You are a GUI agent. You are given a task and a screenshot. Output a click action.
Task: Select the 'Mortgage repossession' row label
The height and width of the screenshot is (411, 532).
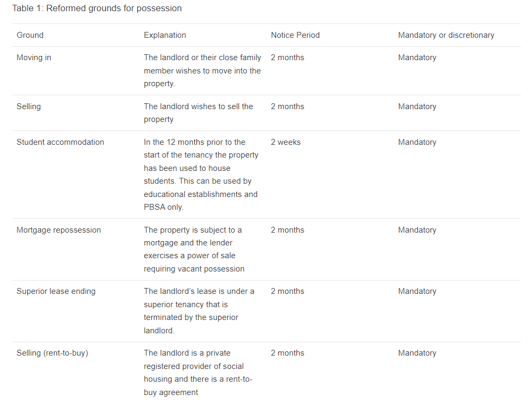pos(59,230)
